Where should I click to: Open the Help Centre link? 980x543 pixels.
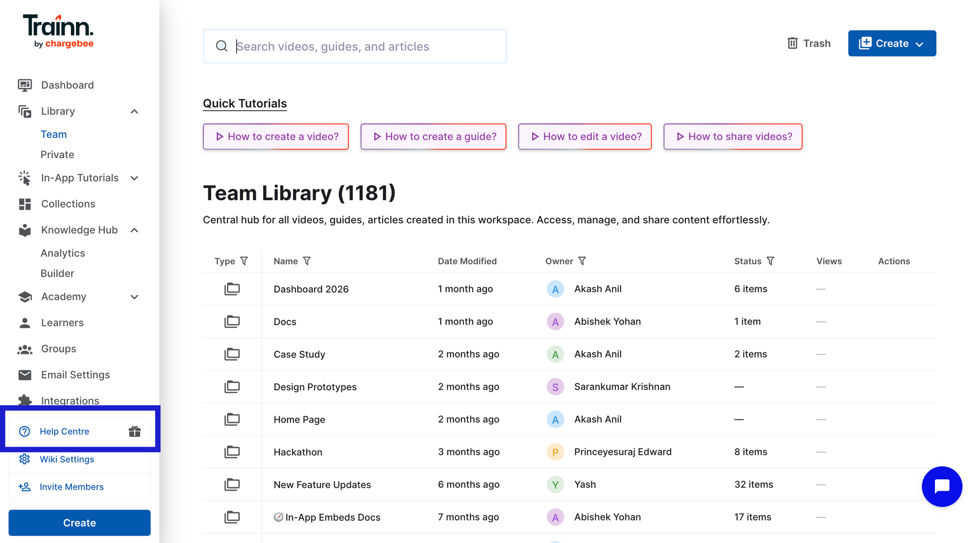tap(64, 431)
